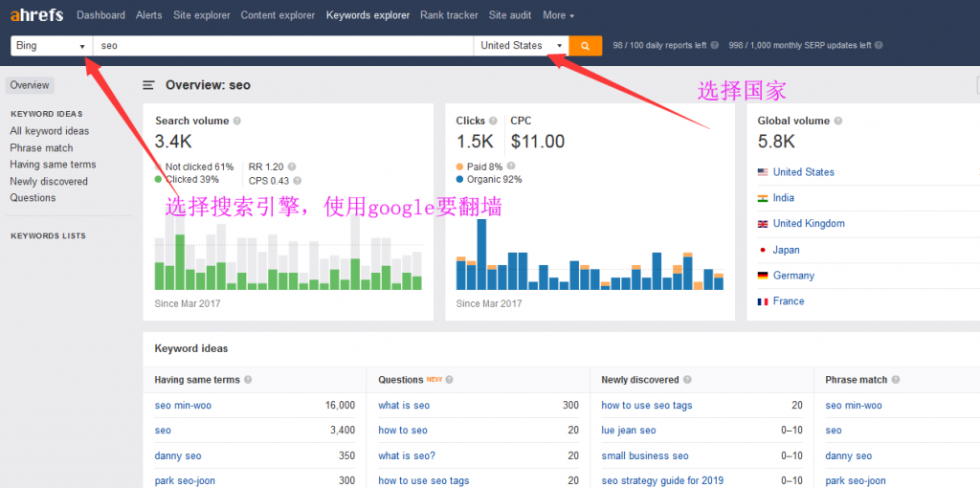Click the 16,000 volume value
This screenshot has height=488, width=980.
point(340,406)
